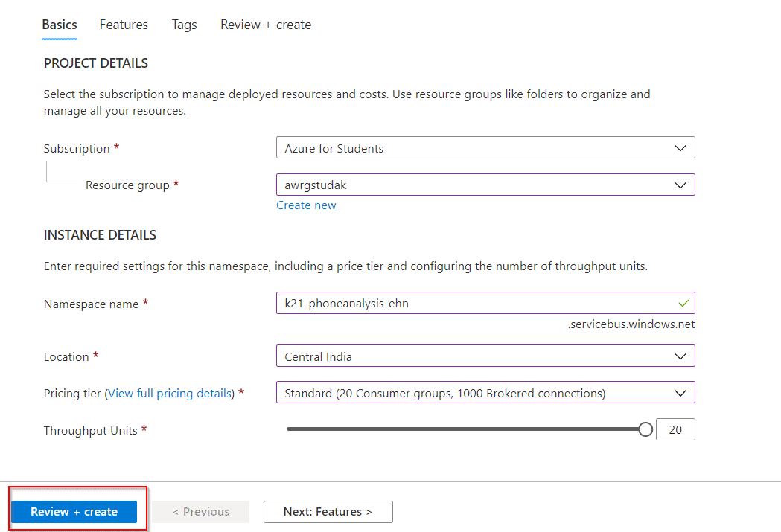This screenshot has height=532, width=781.
Task: Click the Throughput Units slider handle
Action: 645,429
